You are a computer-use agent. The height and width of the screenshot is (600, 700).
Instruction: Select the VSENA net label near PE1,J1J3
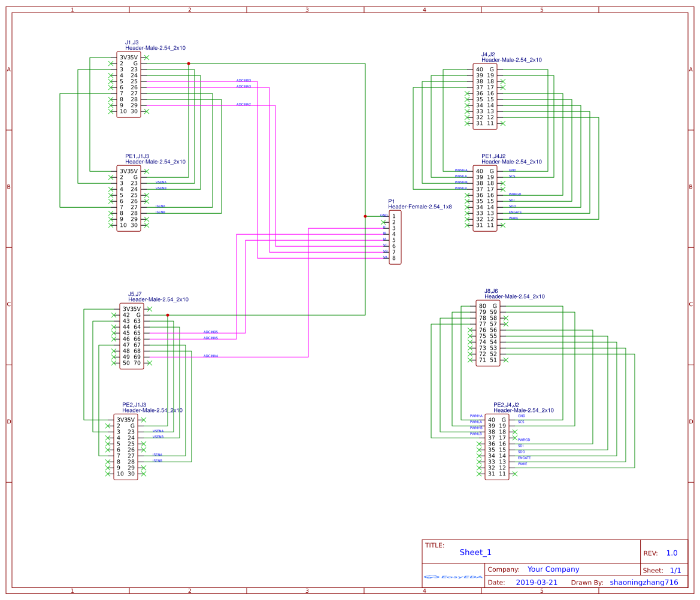coord(160,183)
